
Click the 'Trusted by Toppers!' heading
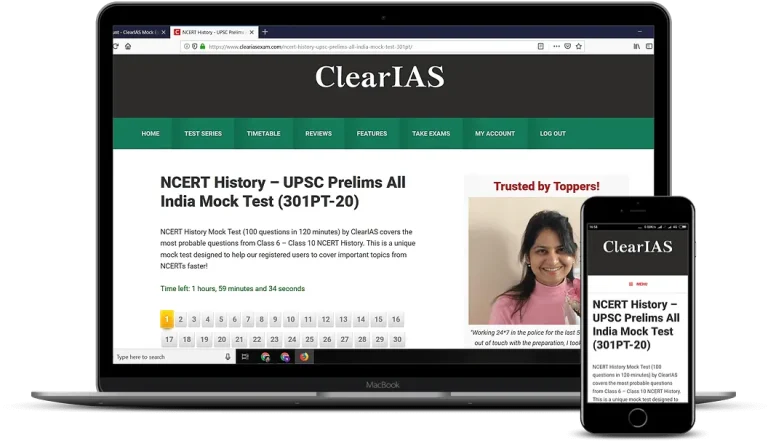546,186
